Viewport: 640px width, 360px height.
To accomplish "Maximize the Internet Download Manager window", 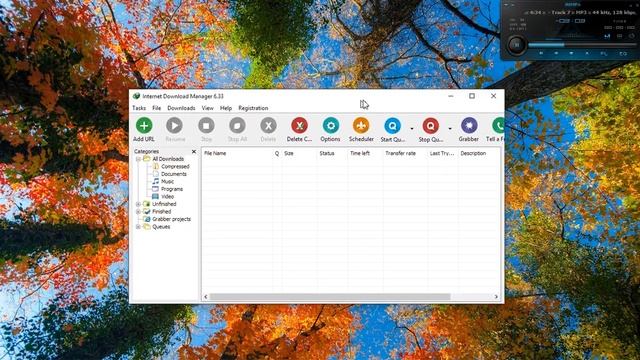I will pos(472,96).
